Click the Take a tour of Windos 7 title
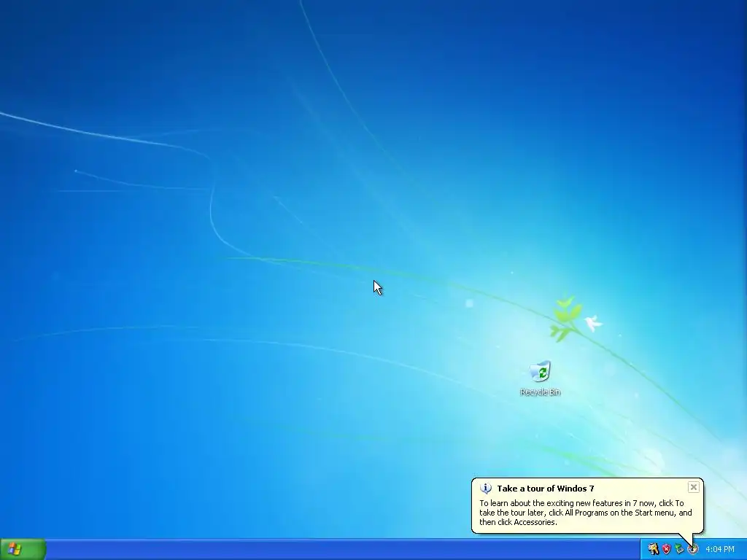 coord(546,489)
